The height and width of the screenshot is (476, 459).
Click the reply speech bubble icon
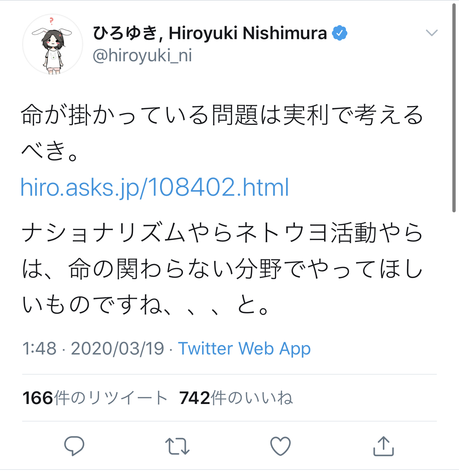[x=74, y=446]
